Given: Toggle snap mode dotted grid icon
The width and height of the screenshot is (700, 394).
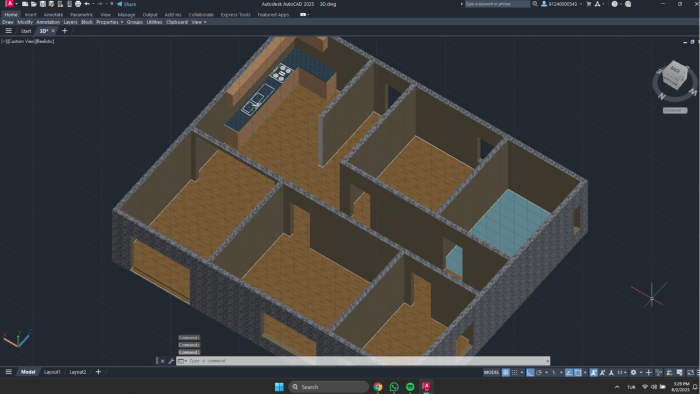Looking at the screenshot, I should tap(514, 372).
